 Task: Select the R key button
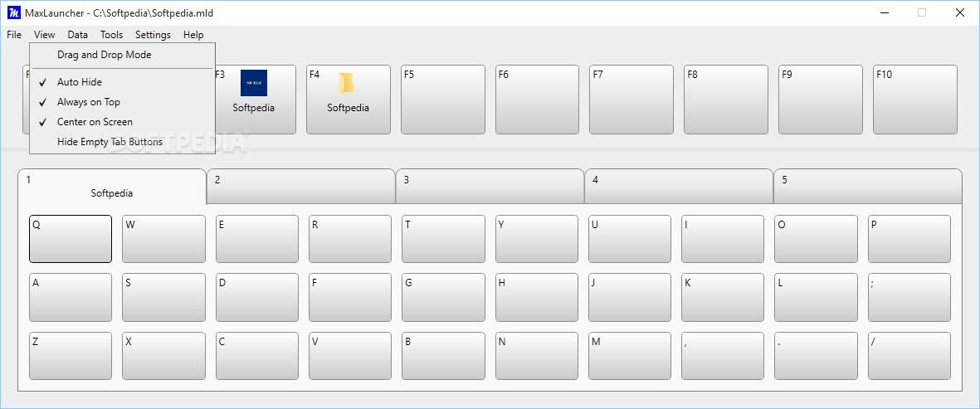(x=350, y=239)
